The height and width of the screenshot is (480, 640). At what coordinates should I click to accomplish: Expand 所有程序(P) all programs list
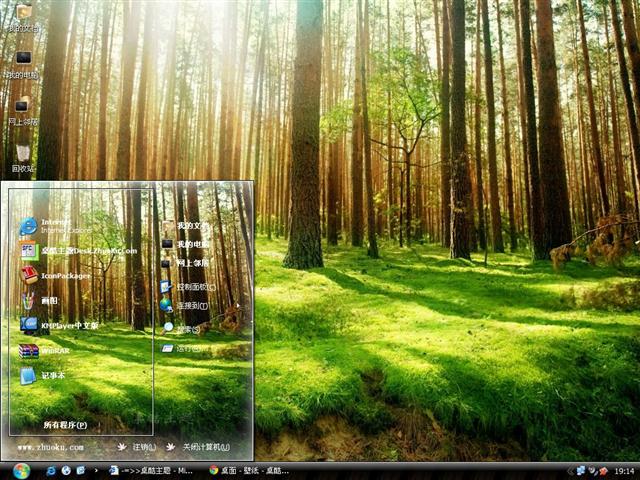[65, 425]
